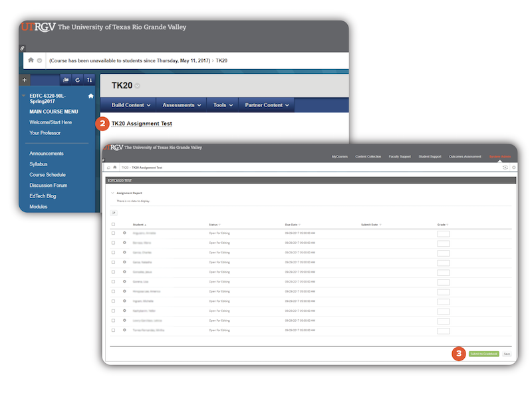Viewport: 532px width, 393px height.
Task: Click home icon in assignment page breadcrumb
Action: click(x=114, y=168)
